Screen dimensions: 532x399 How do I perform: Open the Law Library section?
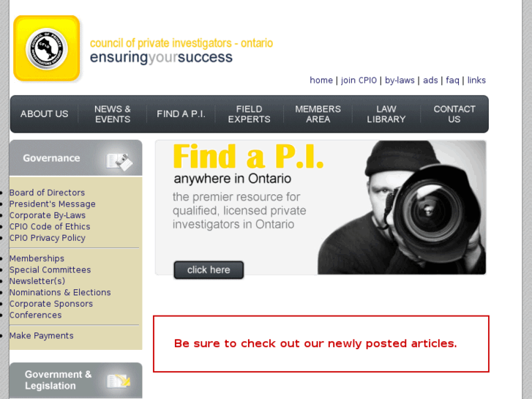(386, 114)
